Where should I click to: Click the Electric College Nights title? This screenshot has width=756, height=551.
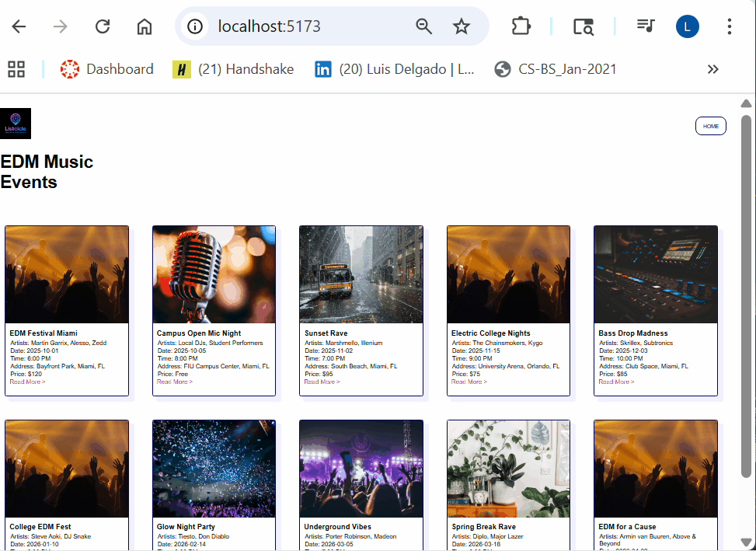[491, 333]
